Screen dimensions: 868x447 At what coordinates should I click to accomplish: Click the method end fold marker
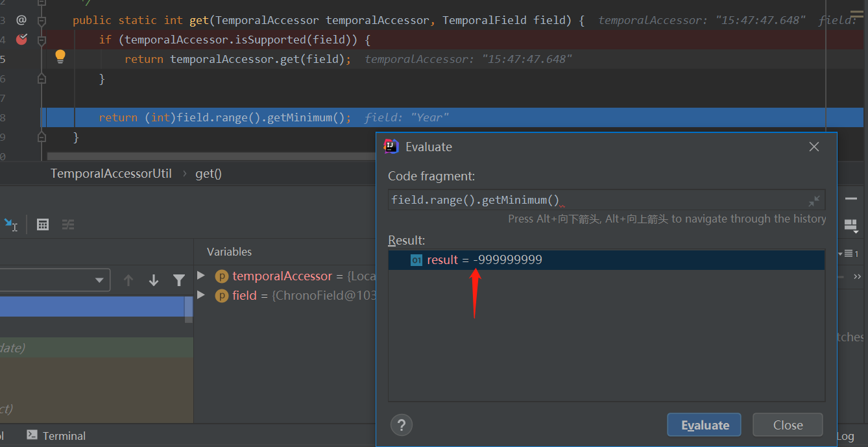[x=42, y=137]
